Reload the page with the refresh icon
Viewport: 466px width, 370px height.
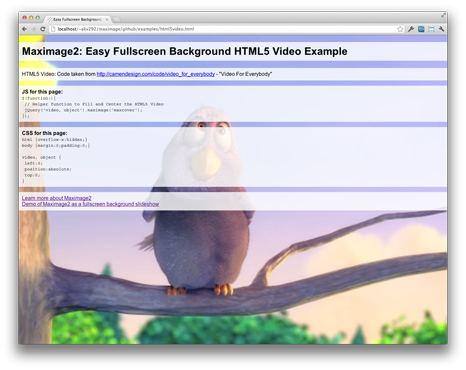43,29
